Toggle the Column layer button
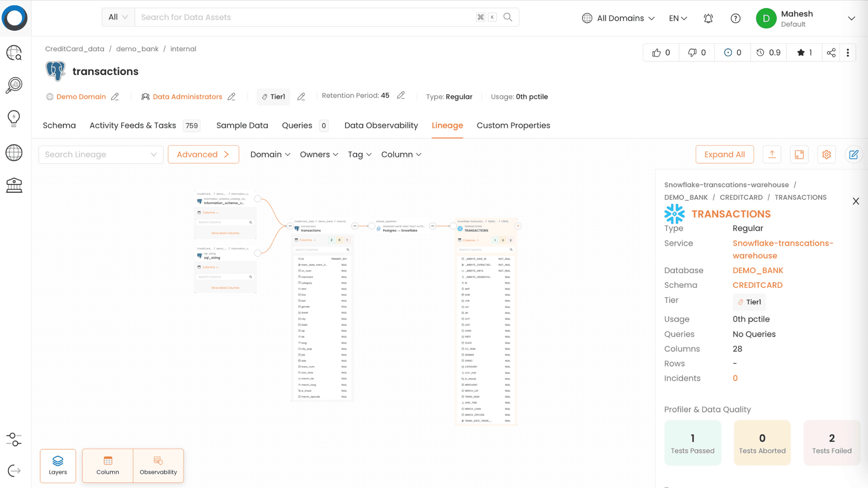Image resolution: width=868 pixels, height=488 pixels. coord(108,465)
